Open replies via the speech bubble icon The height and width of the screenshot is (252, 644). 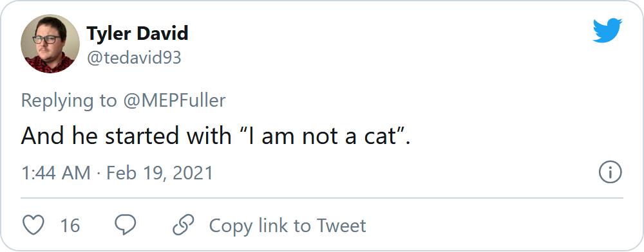[x=126, y=226]
